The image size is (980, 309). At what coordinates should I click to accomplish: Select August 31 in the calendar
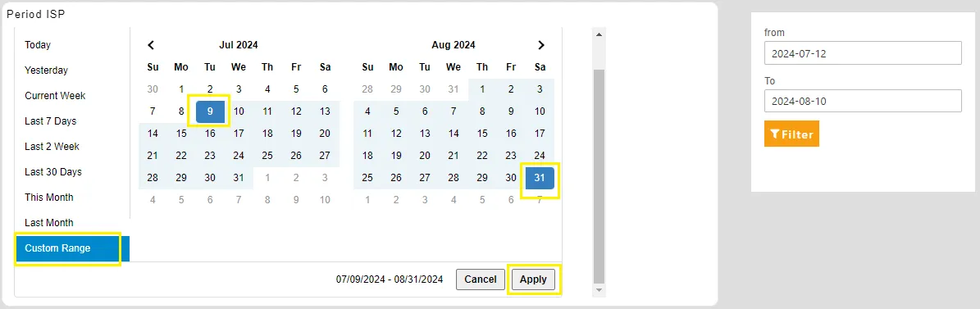[x=540, y=177]
